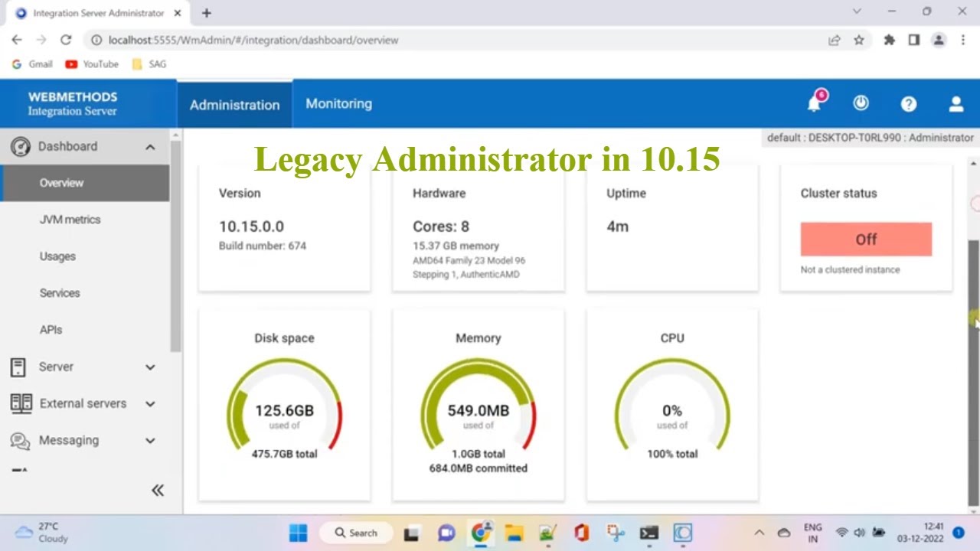Open the terminal app in taskbar
Image resolution: width=980 pixels, height=551 pixels.
(x=649, y=533)
